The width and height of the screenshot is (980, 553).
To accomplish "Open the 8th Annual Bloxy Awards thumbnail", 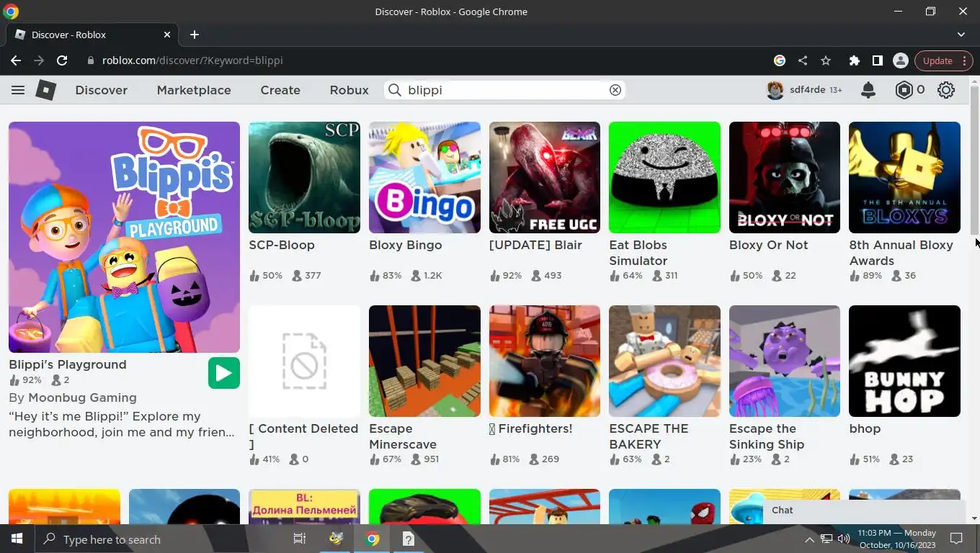I will click(x=904, y=177).
